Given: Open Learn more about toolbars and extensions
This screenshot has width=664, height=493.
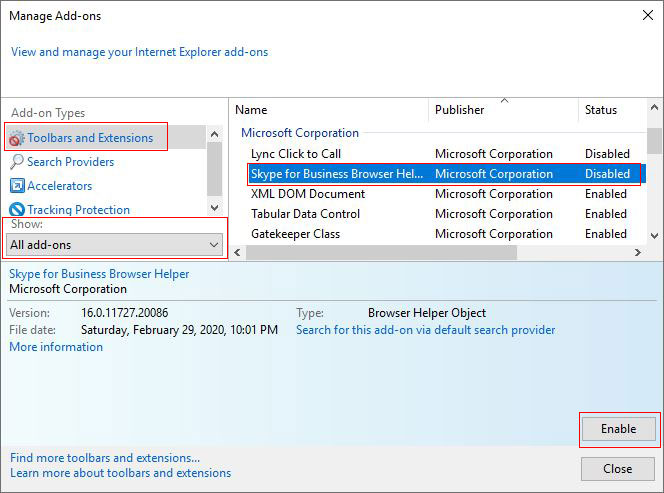Looking at the screenshot, I should click(x=121, y=473).
